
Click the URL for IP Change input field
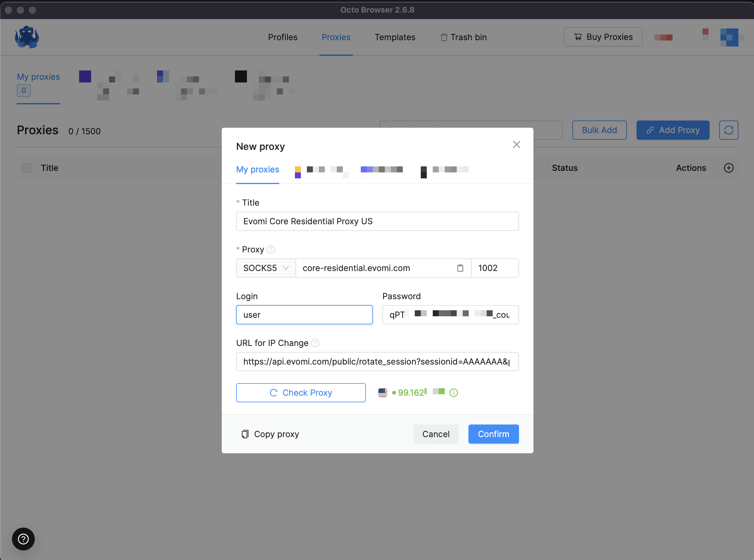pos(377,362)
